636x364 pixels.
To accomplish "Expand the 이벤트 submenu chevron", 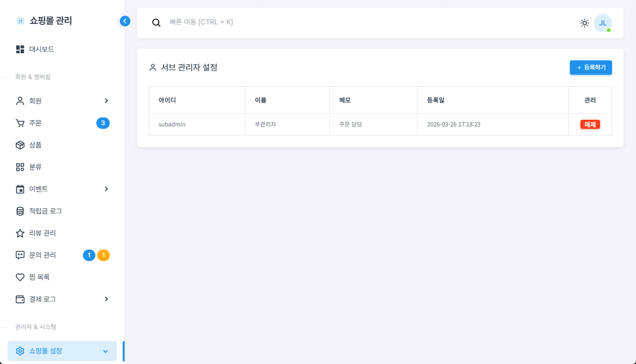I will pyautogui.click(x=106, y=189).
